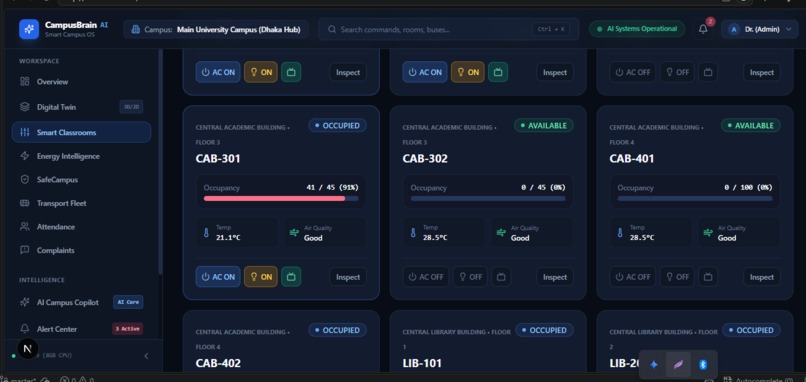The image size is (806, 382).
Task: Inspect room CAB-302
Action: 555,277
